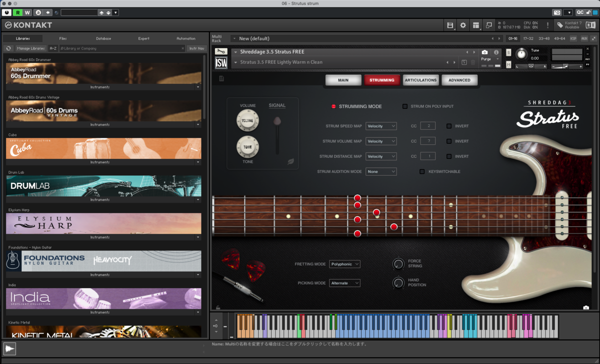The height and width of the screenshot is (364, 600).
Task: Click the plugin power icon in title bar
Action: click(6, 12)
